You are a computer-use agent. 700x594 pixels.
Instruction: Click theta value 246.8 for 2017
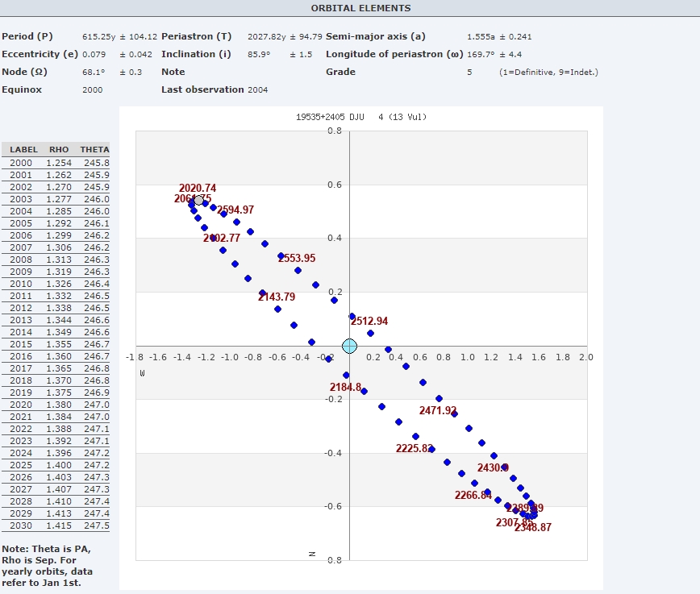(x=97, y=368)
